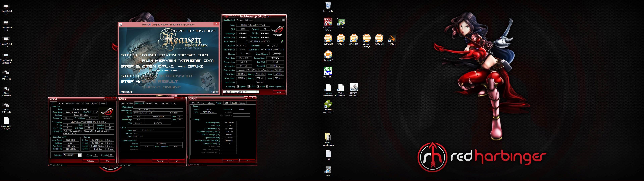Viewport: 644px width, 181px height.
Task: Select the super_pi desktop icon
Action: click(x=328, y=73)
